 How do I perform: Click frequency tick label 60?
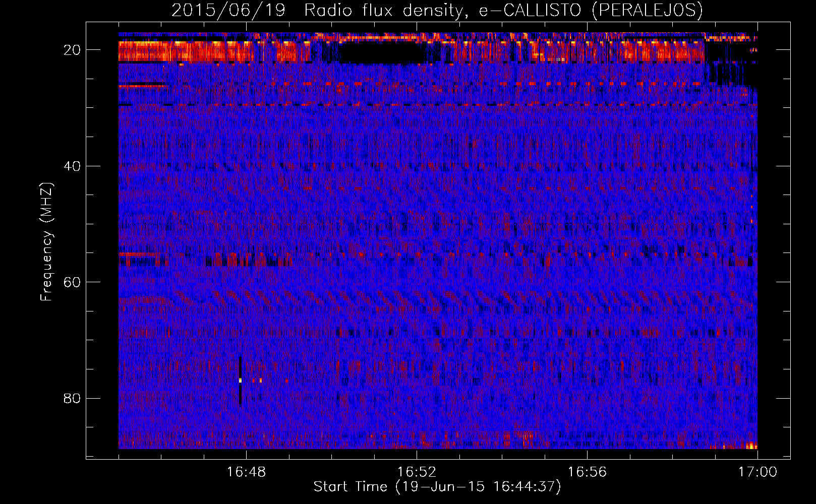73,282
